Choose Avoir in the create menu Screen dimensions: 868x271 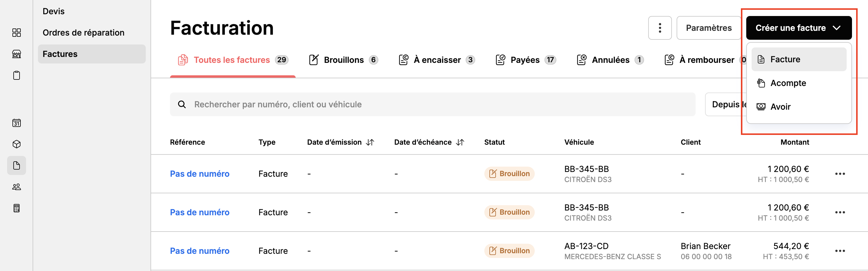pyautogui.click(x=799, y=107)
